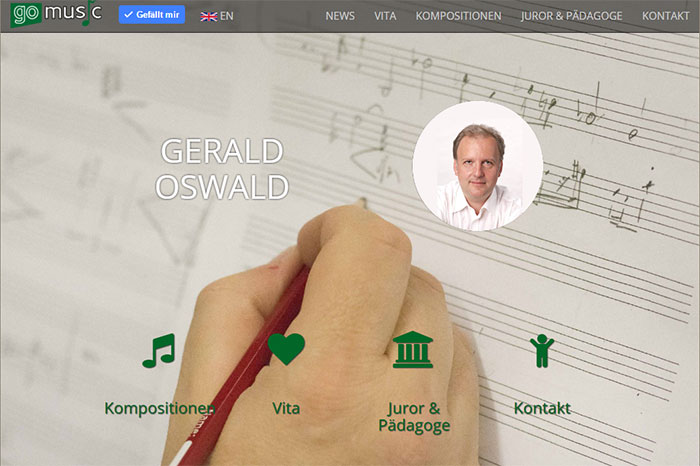Click the Kompositionen label below the note

(x=160, y=408)
